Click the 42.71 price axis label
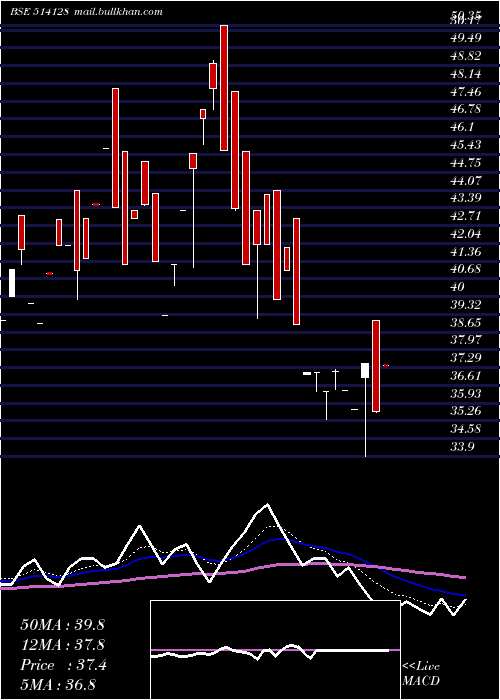Screen dimensions: 500x700 (466, 216)
